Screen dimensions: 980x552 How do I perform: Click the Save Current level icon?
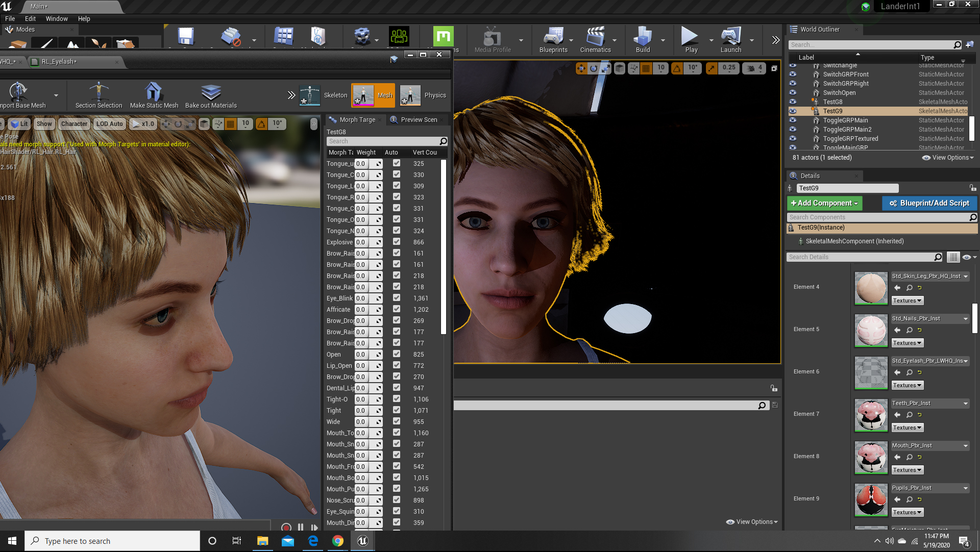(186, 37)
